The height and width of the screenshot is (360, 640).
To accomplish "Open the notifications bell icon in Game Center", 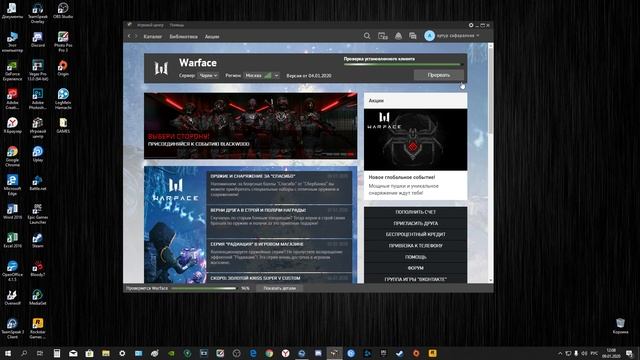I will pyautogui.click(x=398, y=36).
